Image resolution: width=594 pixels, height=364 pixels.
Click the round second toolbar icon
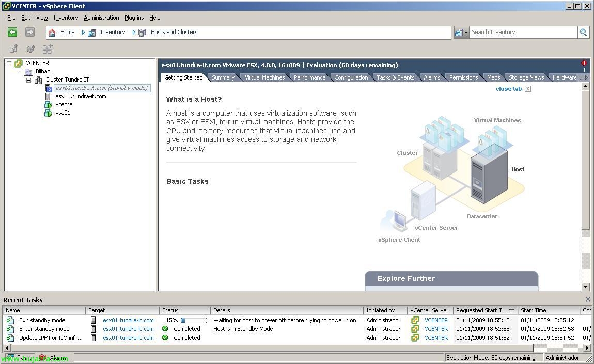pyautogui.click(x=30, y=49)
